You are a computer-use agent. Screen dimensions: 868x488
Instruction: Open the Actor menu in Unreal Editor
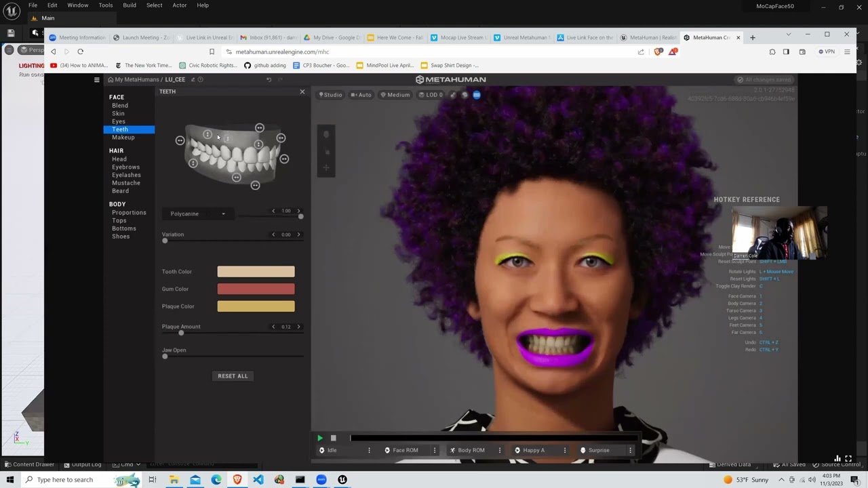coord(180,5)
